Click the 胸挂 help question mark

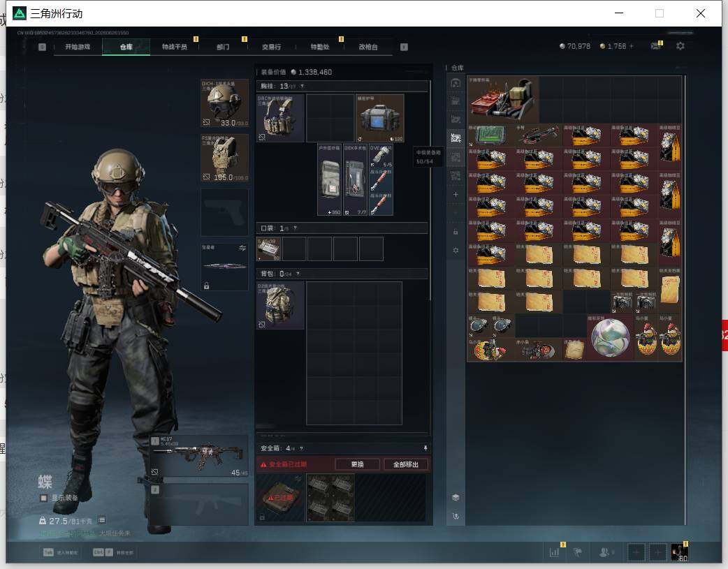coord(303,87)
